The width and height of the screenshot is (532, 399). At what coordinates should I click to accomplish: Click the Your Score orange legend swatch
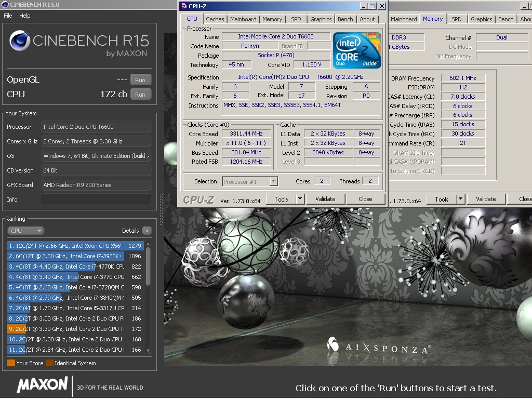(x=11, y=363)
